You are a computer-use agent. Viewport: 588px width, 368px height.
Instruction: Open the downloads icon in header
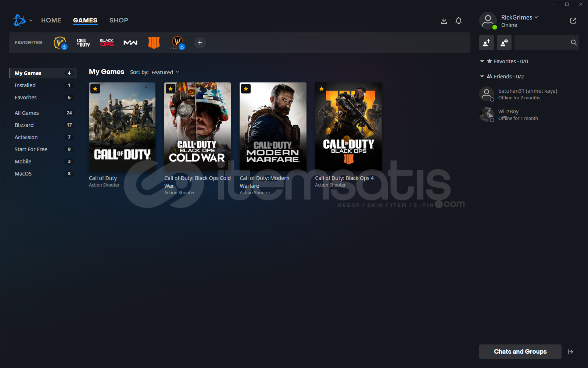444,21
